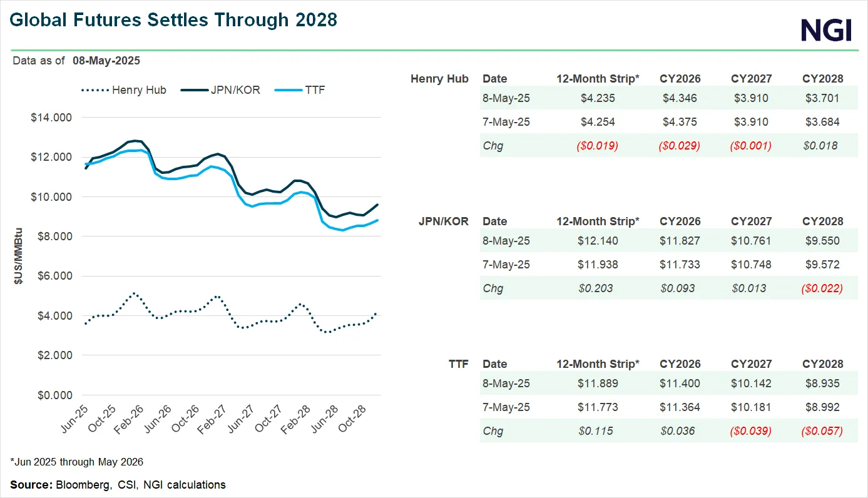Select the Henry Hub 12-Month Strip column header
This screenshot has height=498, width=868.
(598, 79)
